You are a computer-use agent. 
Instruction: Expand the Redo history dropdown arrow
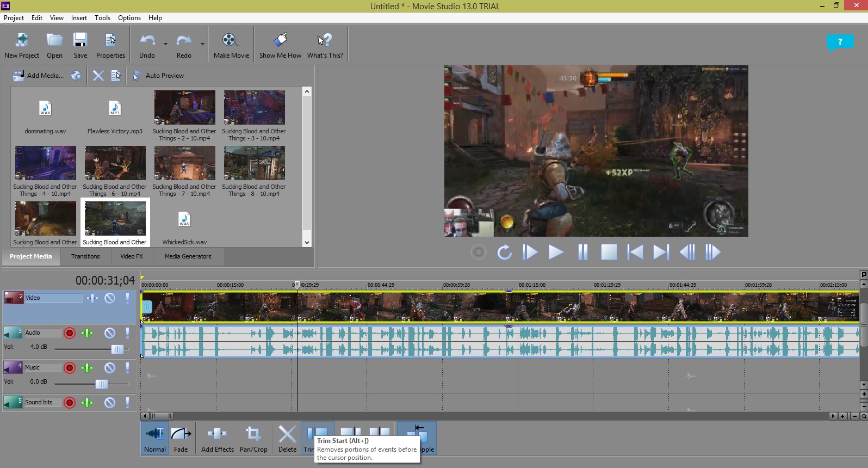click(x=202, y=45)
